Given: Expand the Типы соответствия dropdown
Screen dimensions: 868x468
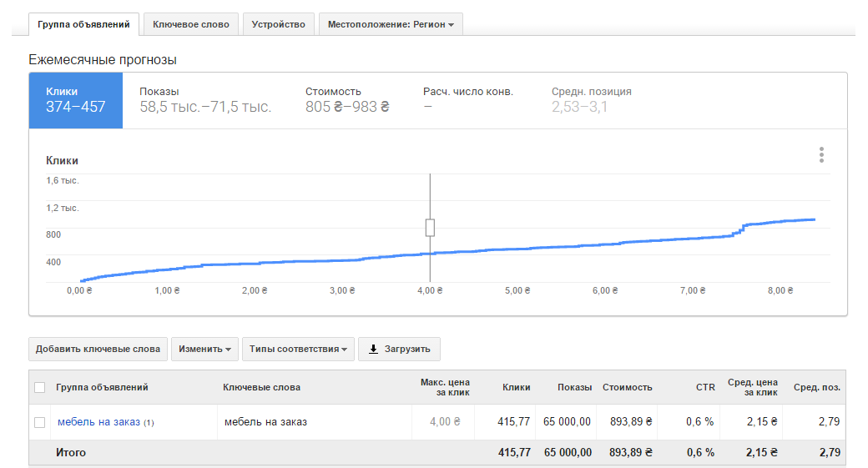Looking at the screenshot, I should (x=298, y=349).
